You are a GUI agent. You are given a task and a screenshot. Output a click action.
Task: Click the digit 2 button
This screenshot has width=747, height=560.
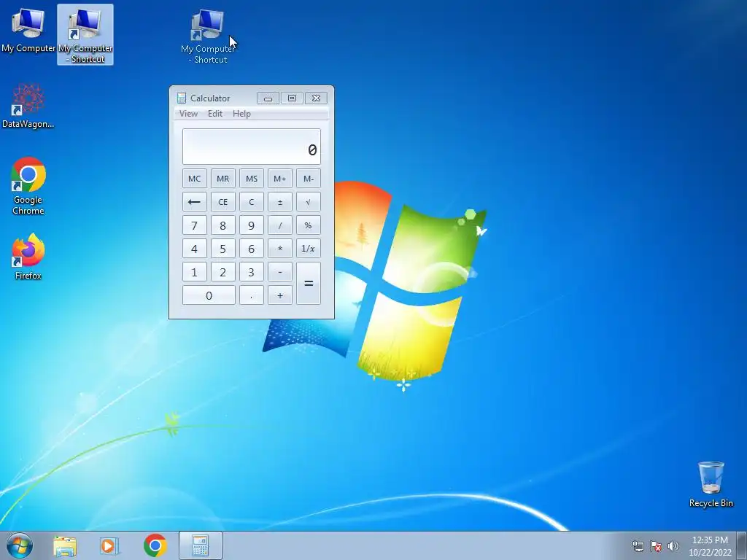click(223, 272)
